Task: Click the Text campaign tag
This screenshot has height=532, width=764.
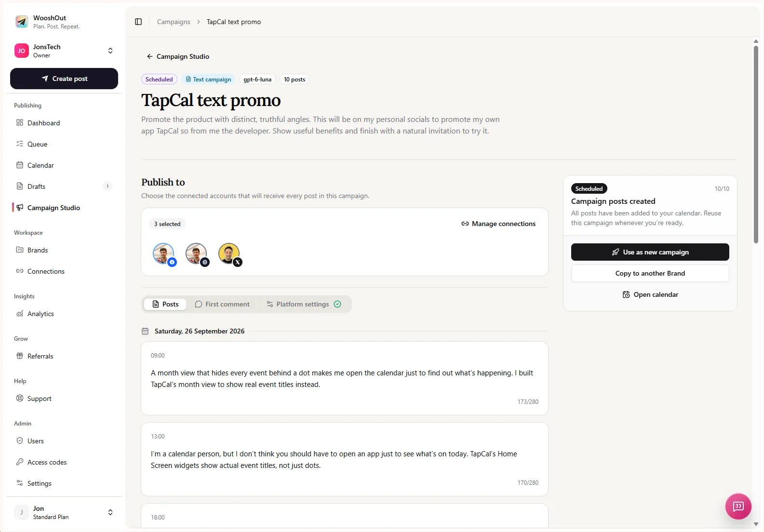Action: [208, 80]
